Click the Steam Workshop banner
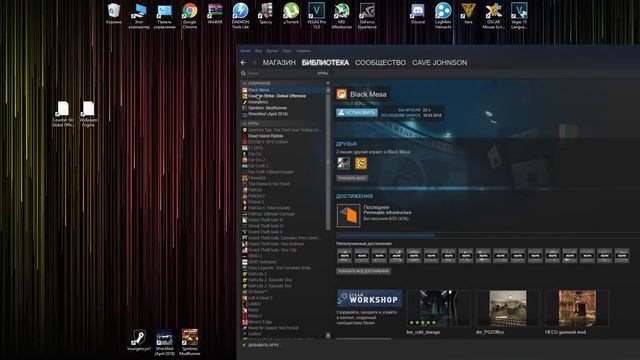 click(369, 298)
